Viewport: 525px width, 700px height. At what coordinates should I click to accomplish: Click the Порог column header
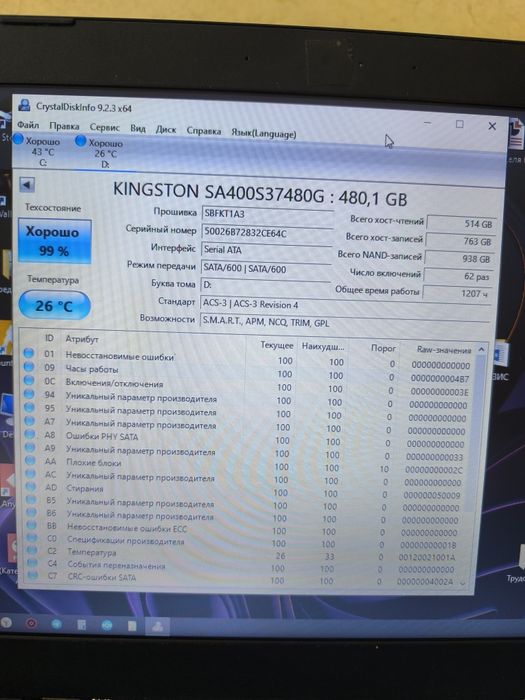(383, 348)
